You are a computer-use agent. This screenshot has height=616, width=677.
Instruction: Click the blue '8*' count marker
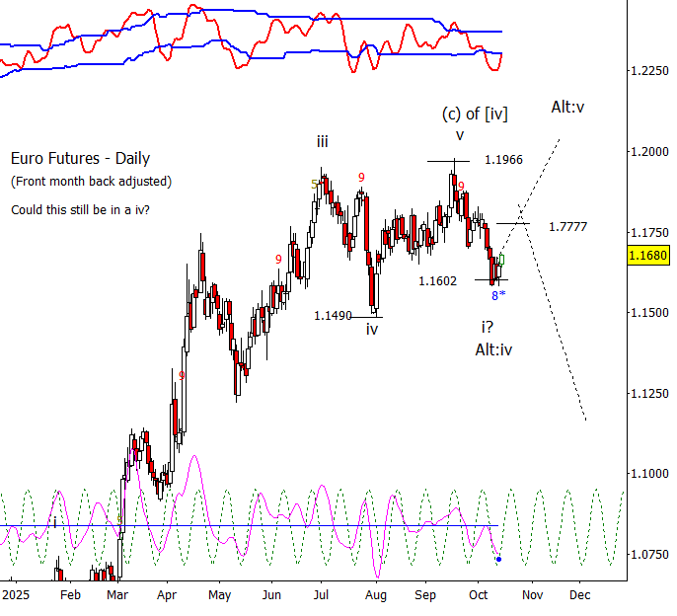[498, 295]
